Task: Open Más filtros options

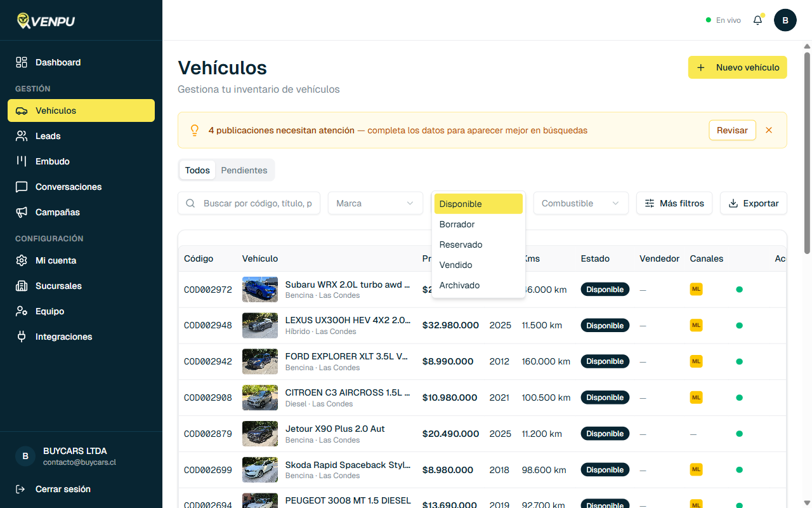Action: click(674, 203)
